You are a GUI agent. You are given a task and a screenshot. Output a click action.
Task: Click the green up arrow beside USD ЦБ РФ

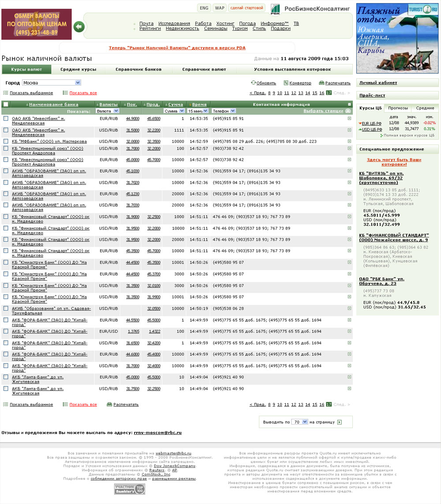pyautogui.click(x=360, y=130)
